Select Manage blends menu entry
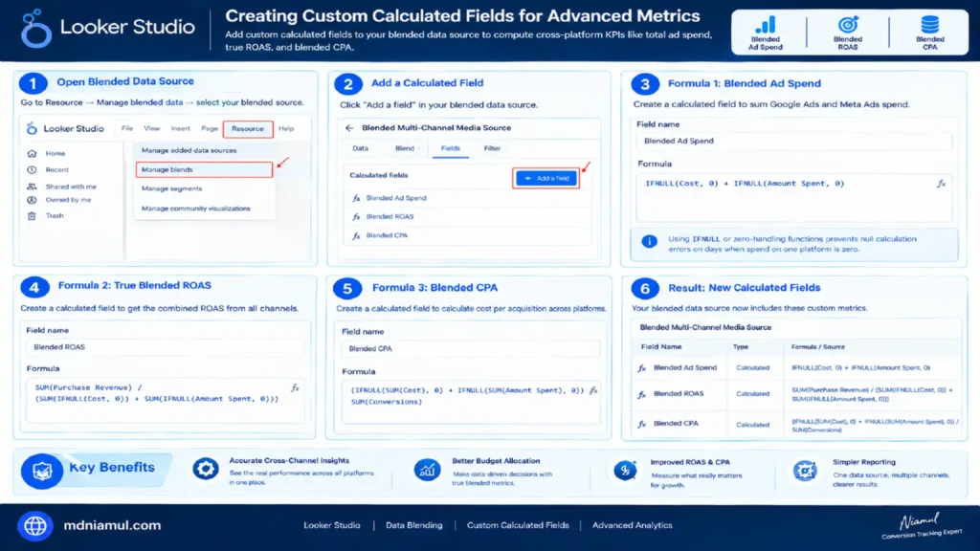The width and height of the screenshot is (980, 551). click(204, 169)
